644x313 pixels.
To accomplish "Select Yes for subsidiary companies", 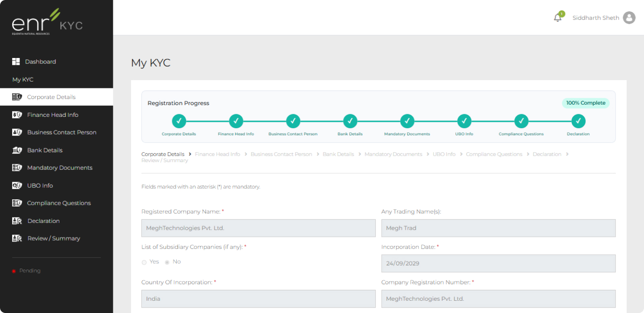I will (x=144, y=262).
